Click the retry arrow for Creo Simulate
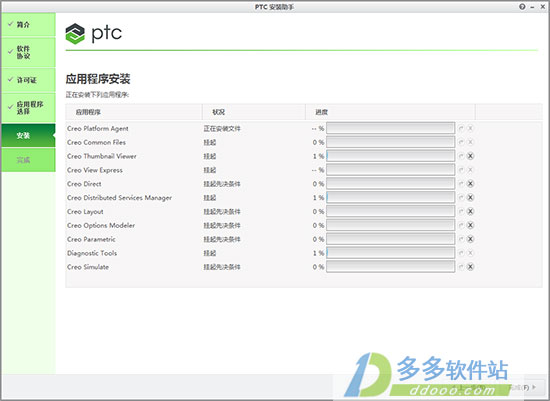Screen dimensions: 550x401 (x=461, y=267)
